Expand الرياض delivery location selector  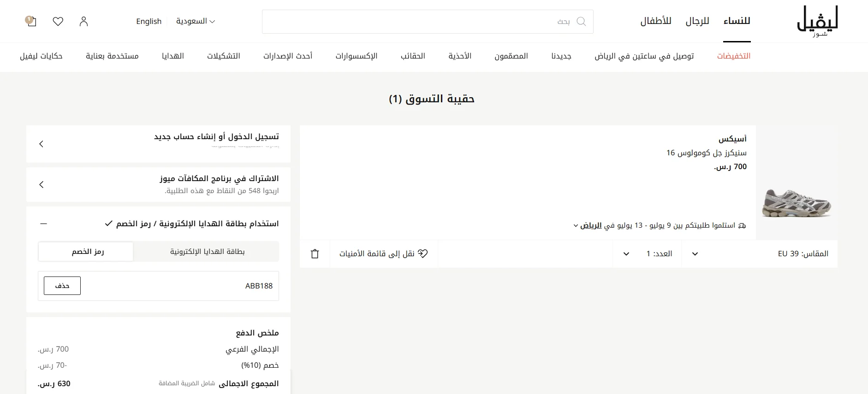[587, 226]
